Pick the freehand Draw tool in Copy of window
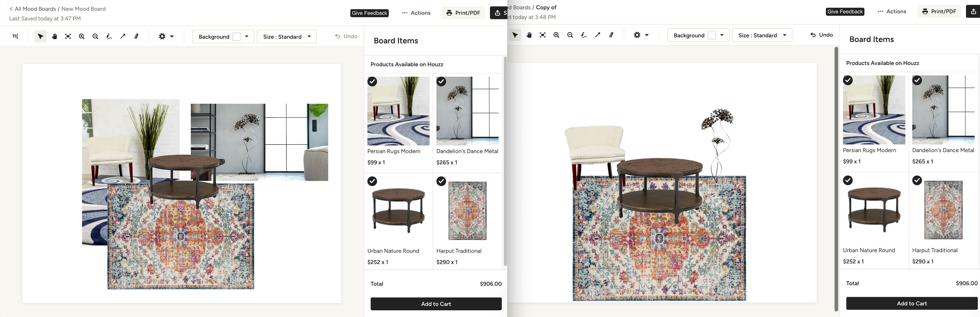The height and width of the screenshot is (317, 980). pos(584,35)
